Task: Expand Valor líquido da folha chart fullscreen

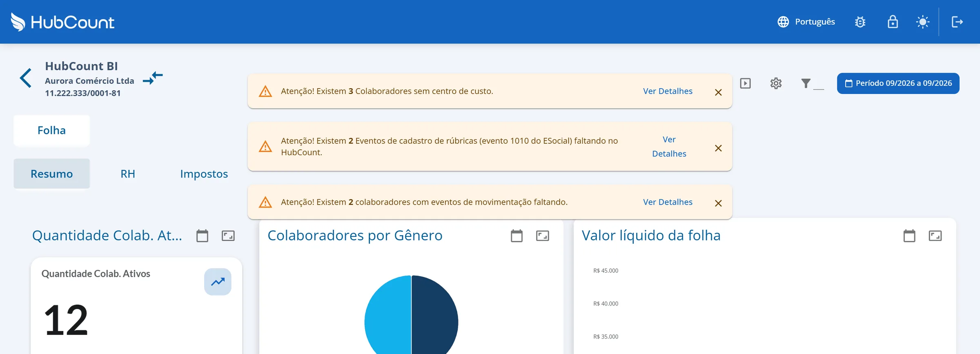Action: click(935, 236)
